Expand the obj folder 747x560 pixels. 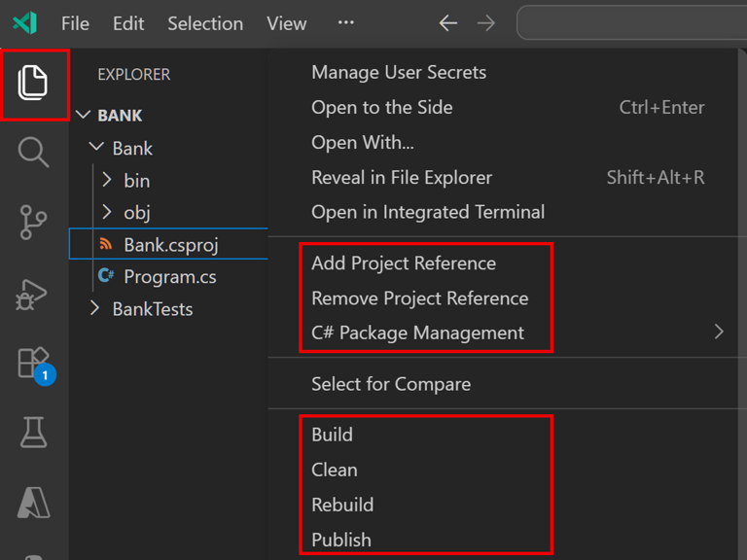108,212
